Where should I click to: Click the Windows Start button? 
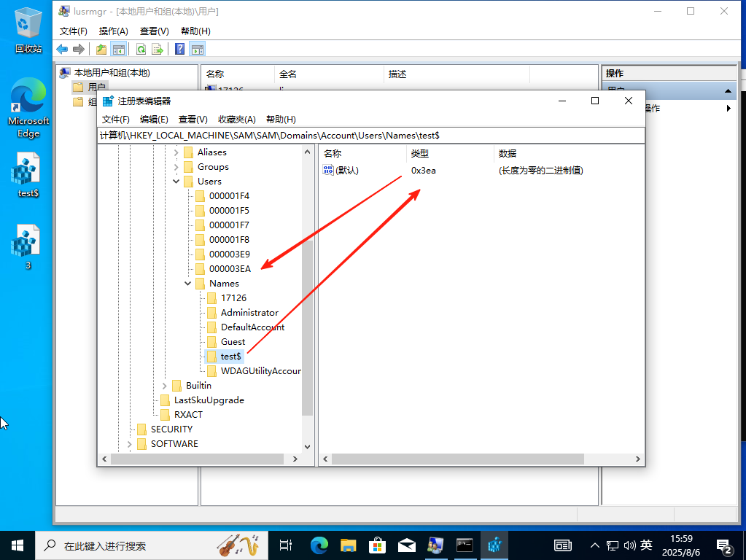pos(17,545)
